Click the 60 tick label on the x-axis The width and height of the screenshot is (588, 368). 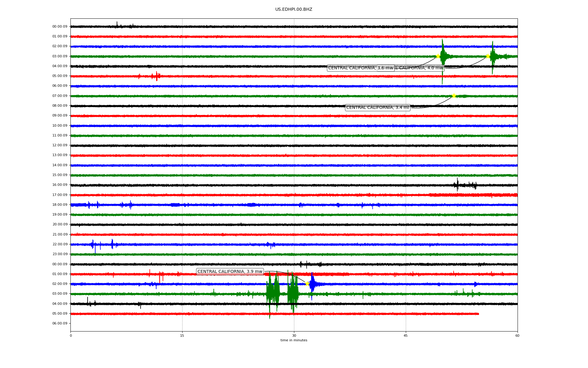tap(517, 335)
